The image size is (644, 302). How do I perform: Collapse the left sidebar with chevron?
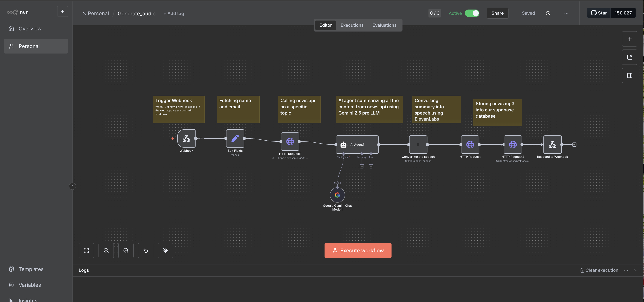pos(72,186)
